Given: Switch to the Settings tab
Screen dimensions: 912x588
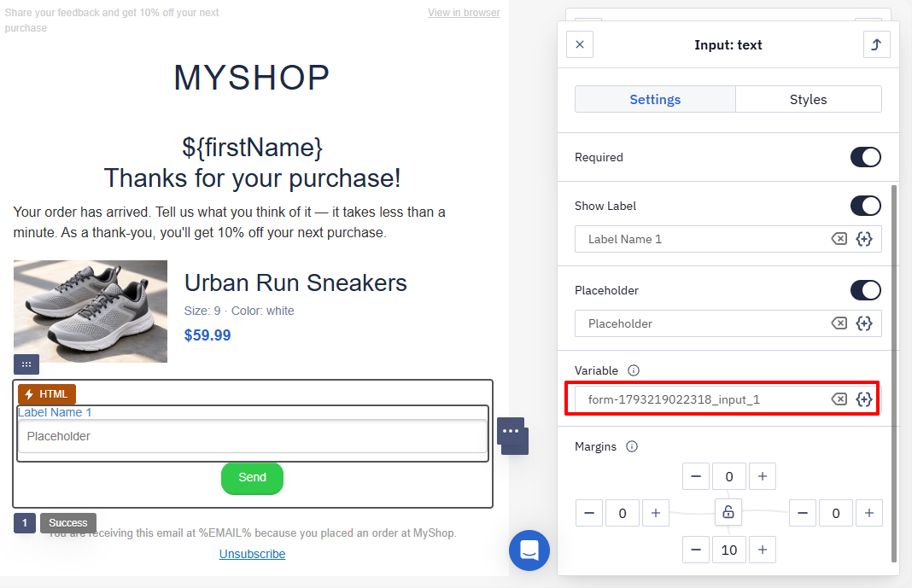Looking at the screenshot, I should [655, 99].
